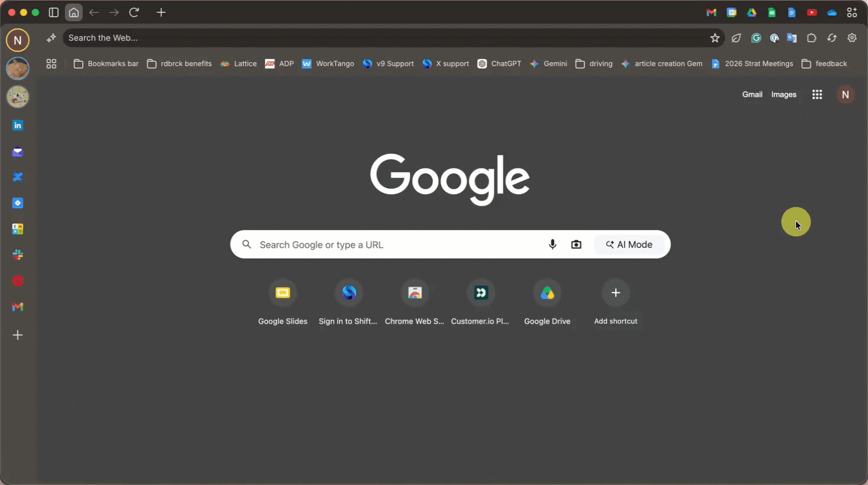Open the mail envelope app in sidebar
868x485 pixels.
pos(18,152)
